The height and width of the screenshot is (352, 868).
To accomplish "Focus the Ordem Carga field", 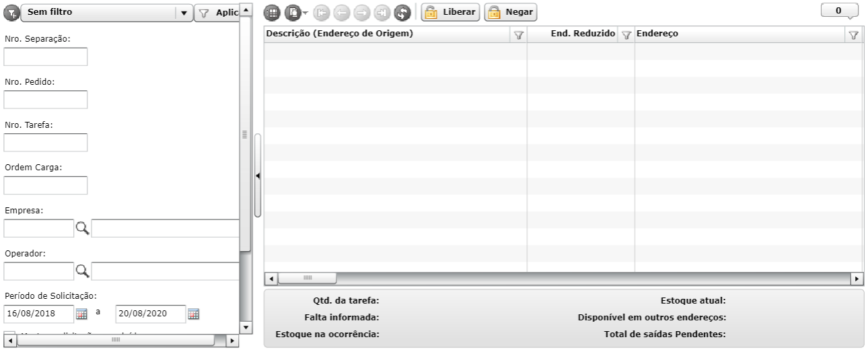I will (46, 185).
